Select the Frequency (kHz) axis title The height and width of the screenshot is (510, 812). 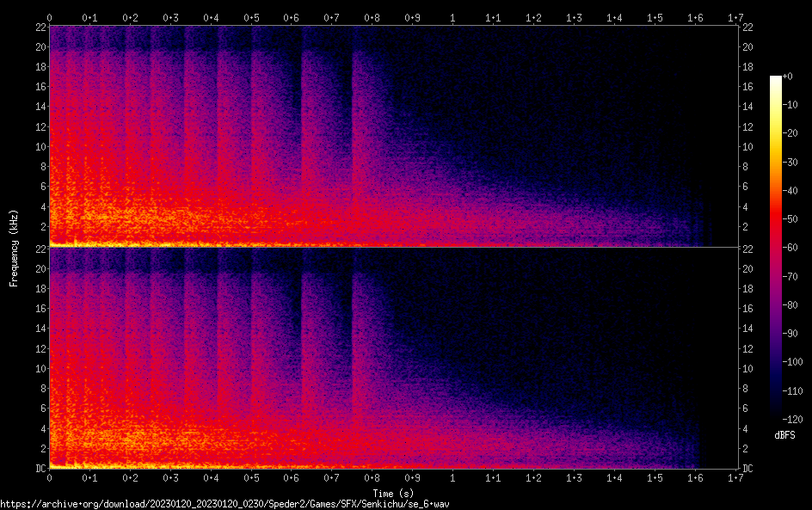pyautogui.click(x=14, y=248)
